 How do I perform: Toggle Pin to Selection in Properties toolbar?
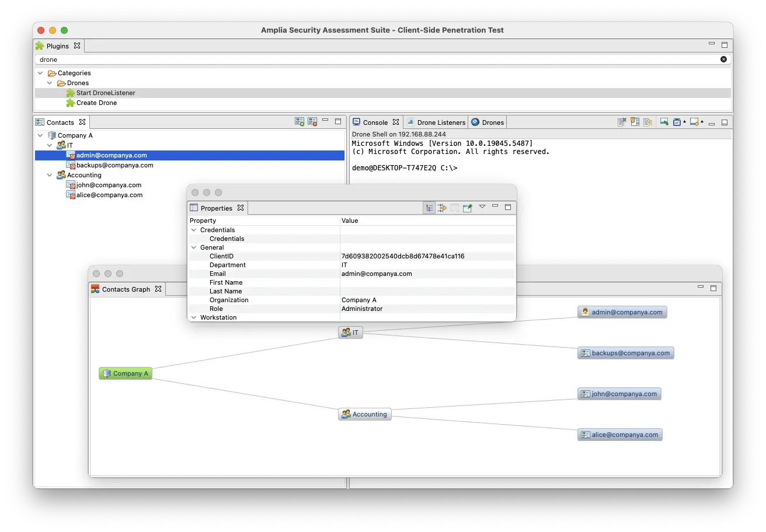point(467,208)
